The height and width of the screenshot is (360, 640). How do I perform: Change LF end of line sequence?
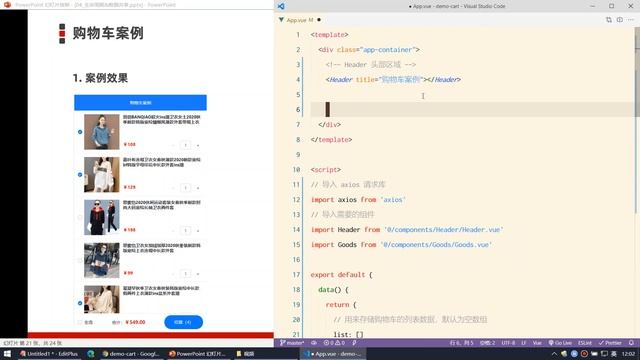[524, 343]
